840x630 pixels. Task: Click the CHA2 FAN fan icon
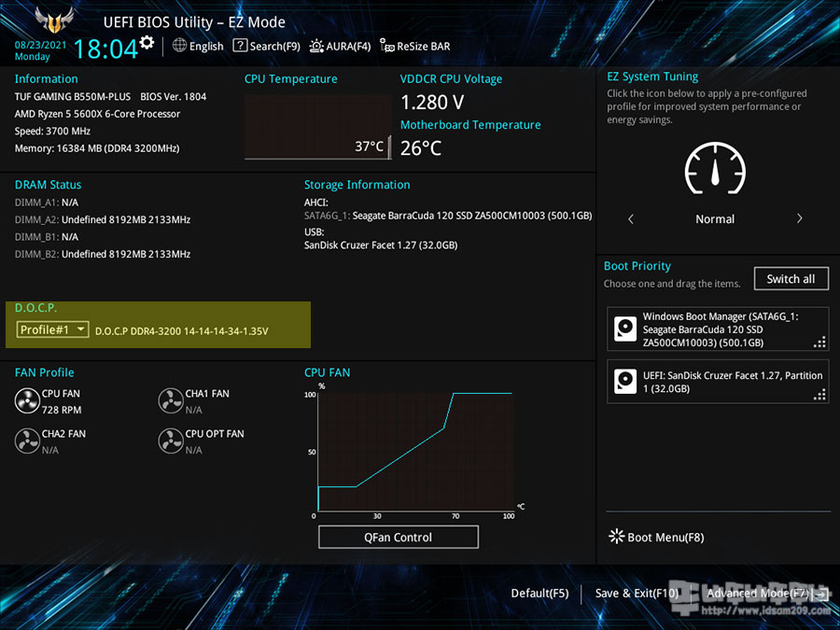point(27,441)
